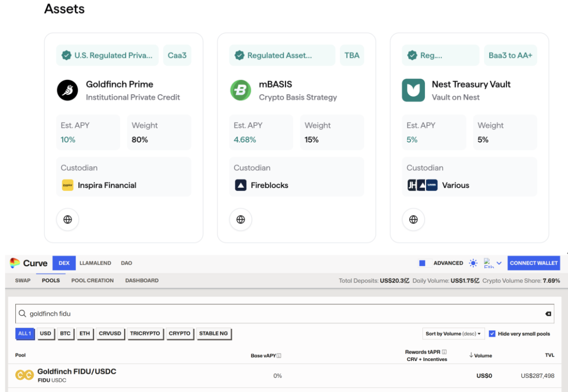Click the Nest Treasury Vault globe icon

(x=413, y=220)
